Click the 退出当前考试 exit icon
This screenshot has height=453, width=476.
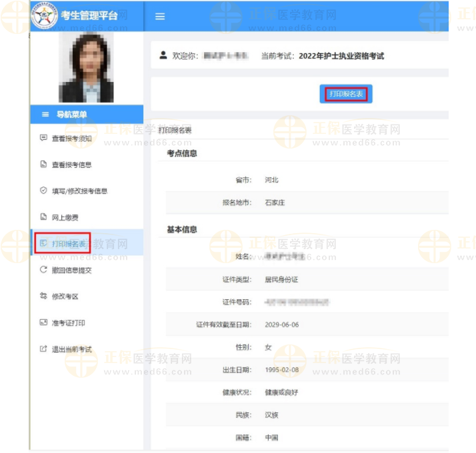[x=44, y=349]
